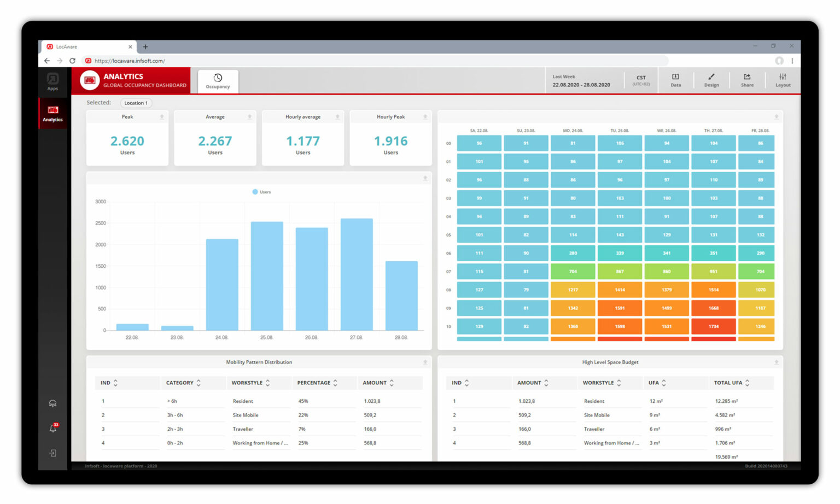Image resolution: width=840 pixels, height=504 pixels.
Task: Click the Location 1 filter chip
Action: coord(136,103)
